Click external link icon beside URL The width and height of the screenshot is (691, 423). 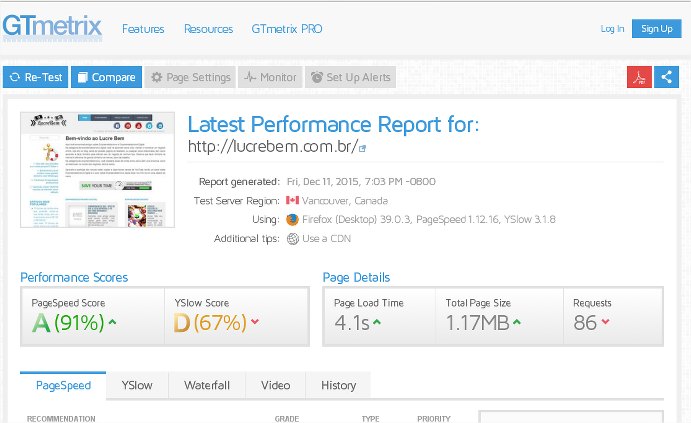click(363, 148)
